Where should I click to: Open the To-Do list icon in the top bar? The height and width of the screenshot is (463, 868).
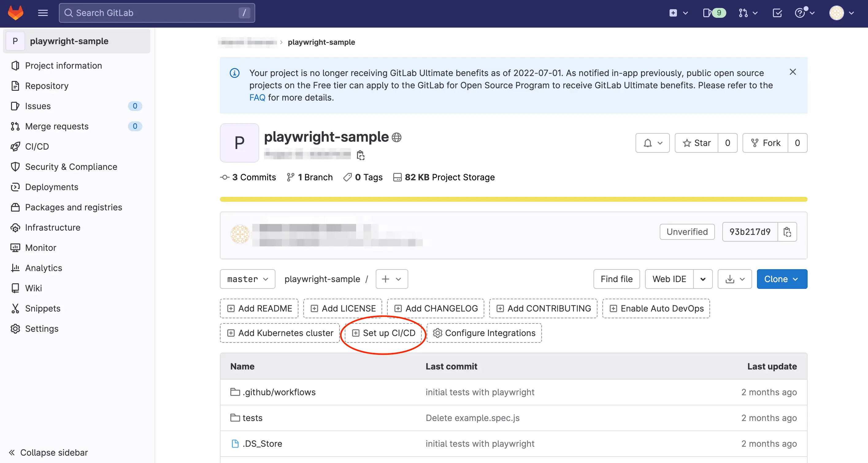(x=777, y=13)
